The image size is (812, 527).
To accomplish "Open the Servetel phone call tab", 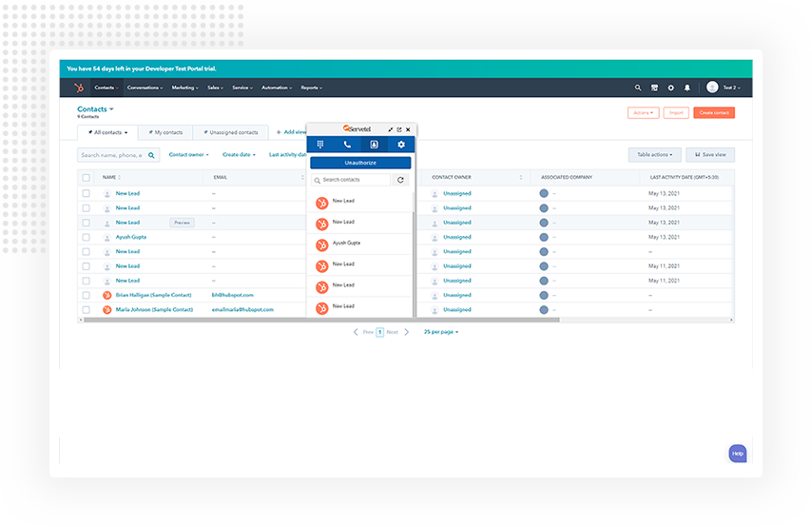I will (x=347, y=145).
